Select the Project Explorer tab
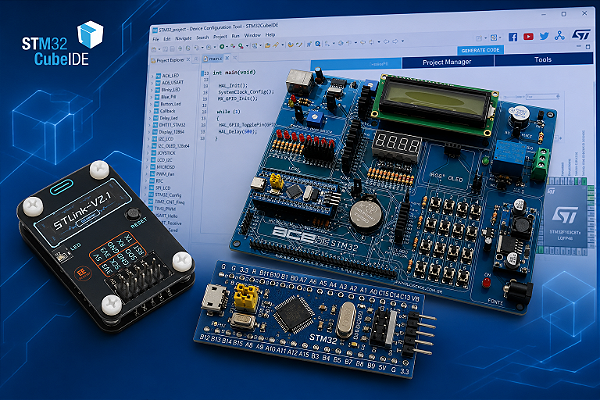The image size is (600, 400). [x=170, y=60]
